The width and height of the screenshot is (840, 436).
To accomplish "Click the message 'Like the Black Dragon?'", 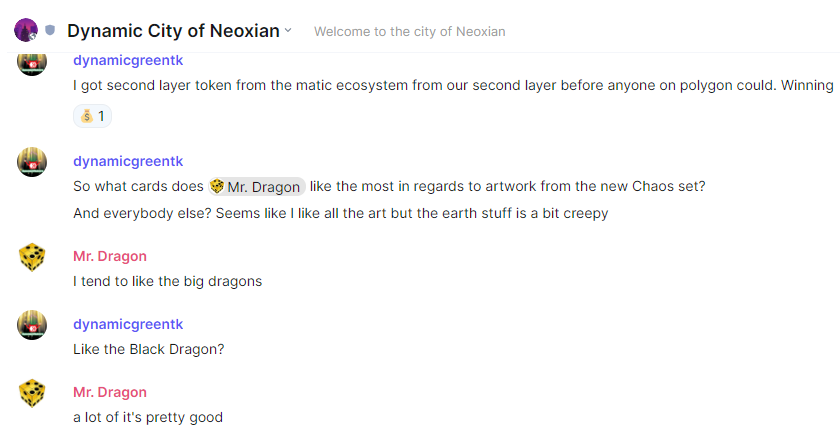I will (x=148, y=349).
